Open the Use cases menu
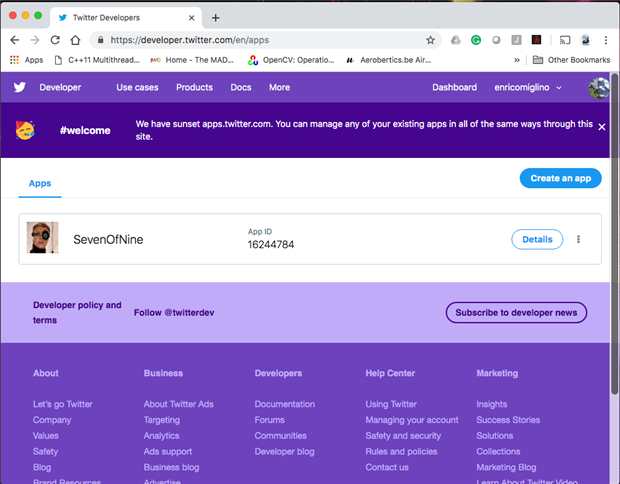 (137, 88)
